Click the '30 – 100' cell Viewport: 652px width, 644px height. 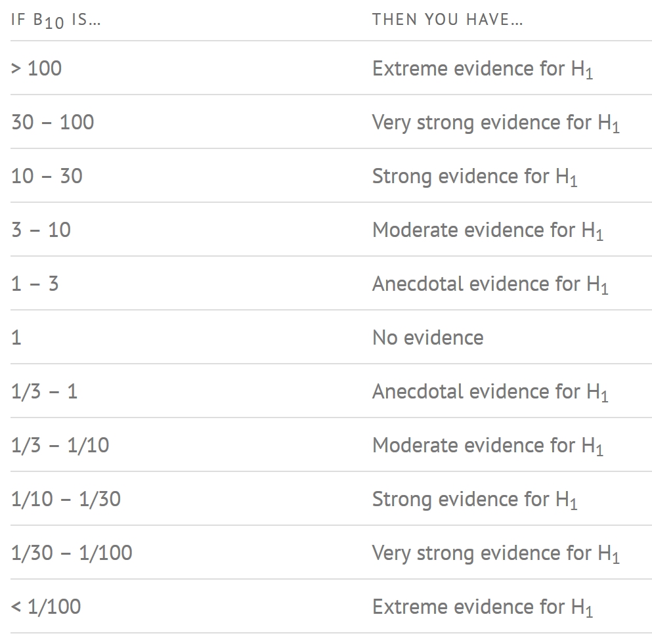[53, 122]
